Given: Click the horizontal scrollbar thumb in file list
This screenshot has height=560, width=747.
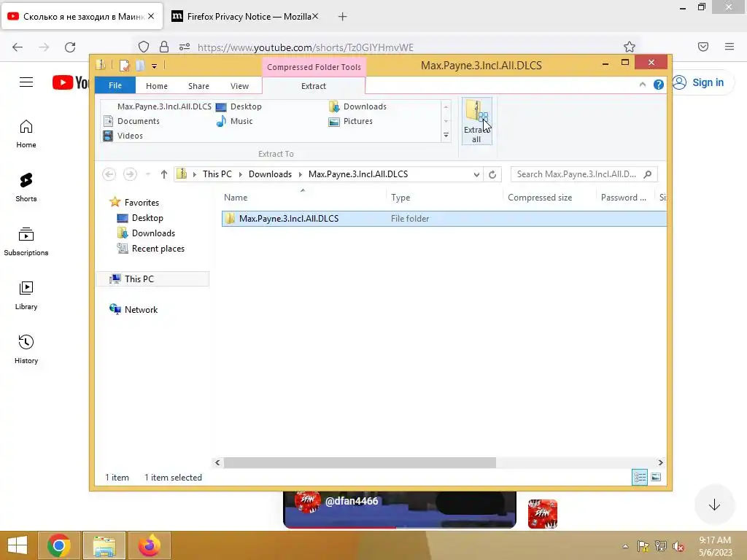Looking at the screenshot, I should pos(360,462).
